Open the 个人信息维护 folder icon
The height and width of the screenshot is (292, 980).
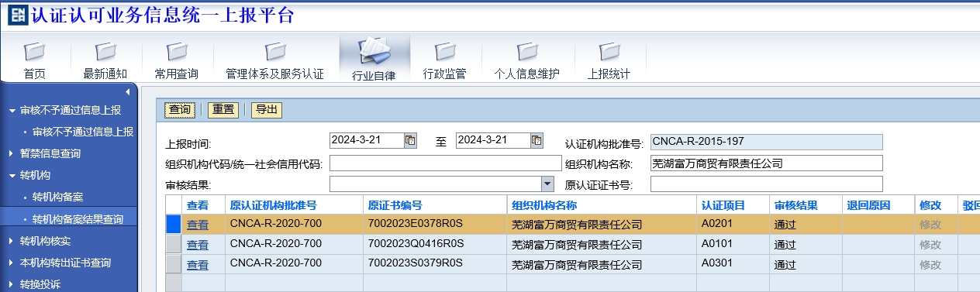[x=527, y=52]
